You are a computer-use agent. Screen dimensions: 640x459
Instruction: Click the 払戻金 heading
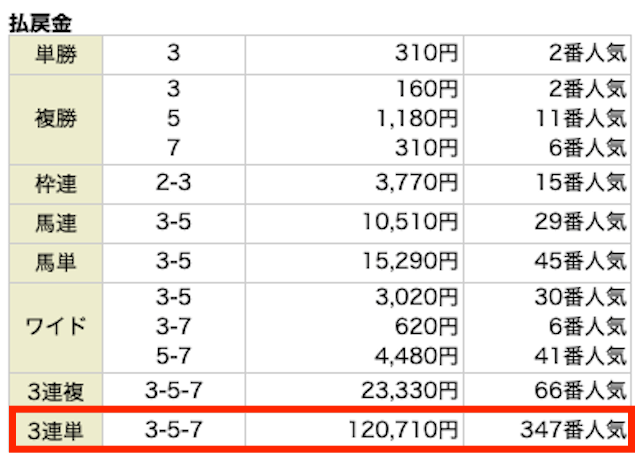[40, 23]
